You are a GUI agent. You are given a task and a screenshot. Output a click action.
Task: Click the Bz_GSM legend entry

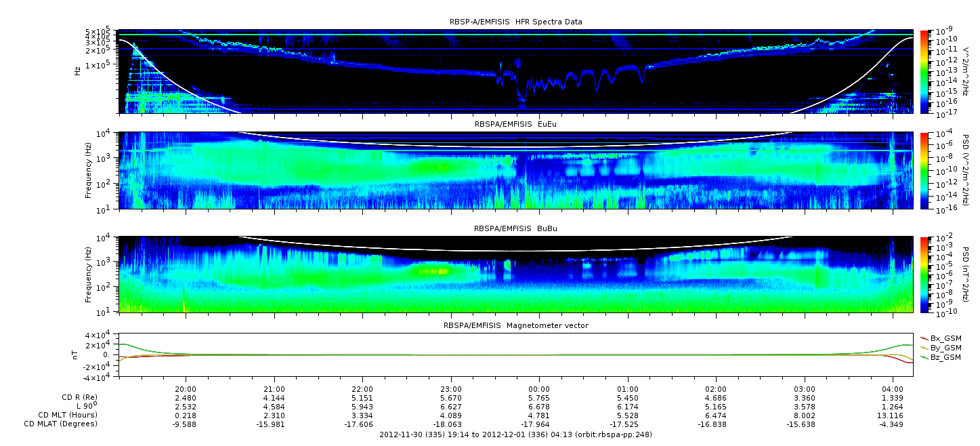(x=945, y=357)
